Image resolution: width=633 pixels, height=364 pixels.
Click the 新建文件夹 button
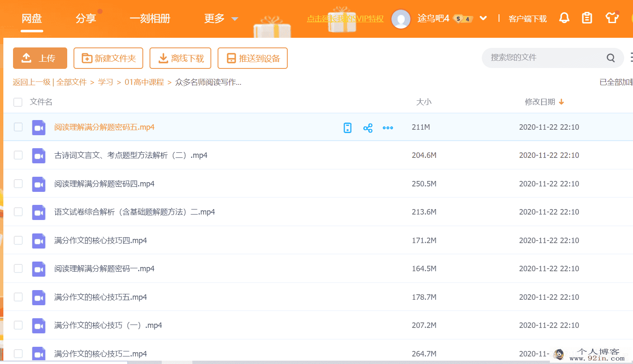[108, 58]
